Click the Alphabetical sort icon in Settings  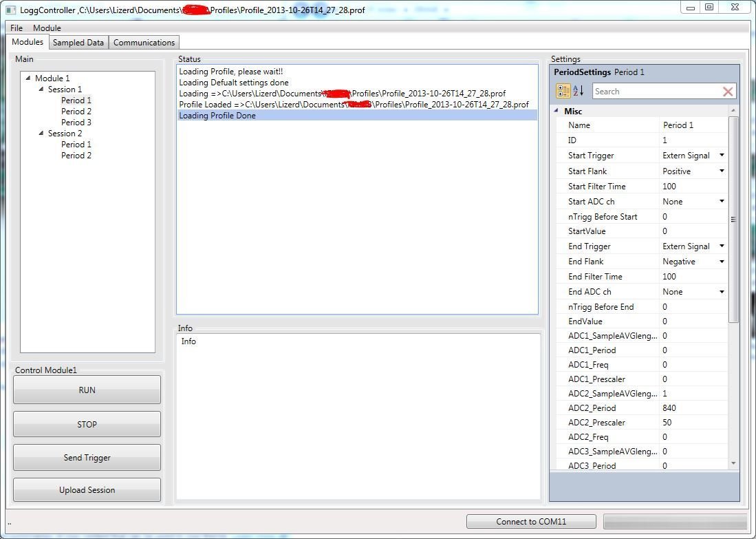(578, 91)
